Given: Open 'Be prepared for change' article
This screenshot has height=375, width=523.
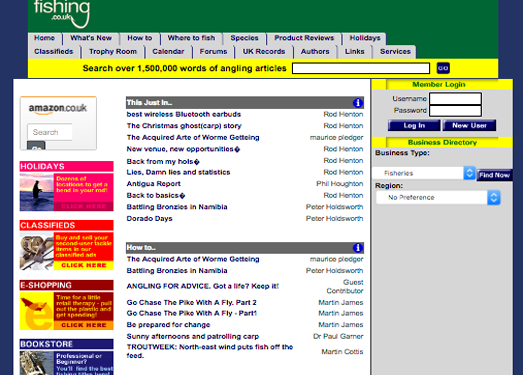Looking at the screenshot, I should pos(168,325).
